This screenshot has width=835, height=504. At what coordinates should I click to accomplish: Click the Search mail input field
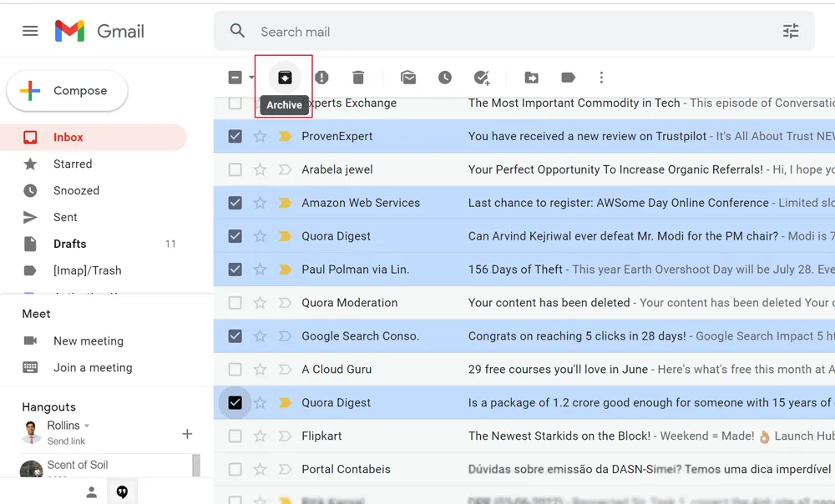click(501, 32)
